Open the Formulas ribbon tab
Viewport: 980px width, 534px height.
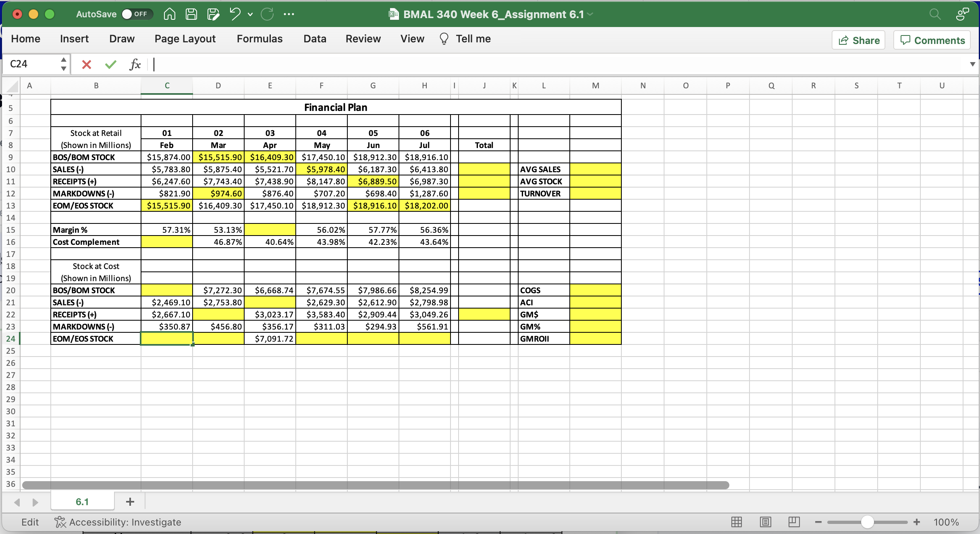[x=260, y=39]
